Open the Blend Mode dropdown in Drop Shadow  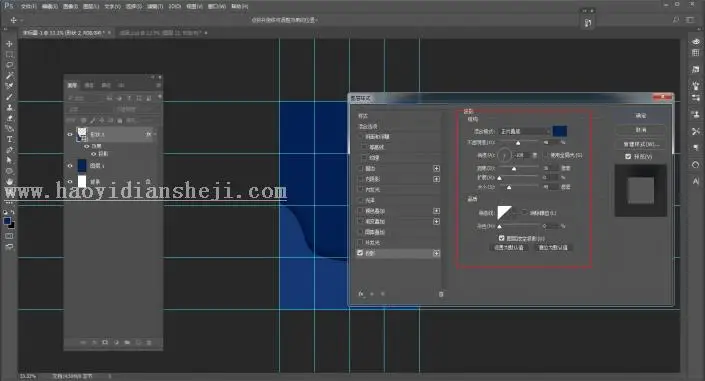(x=524, y=131)
